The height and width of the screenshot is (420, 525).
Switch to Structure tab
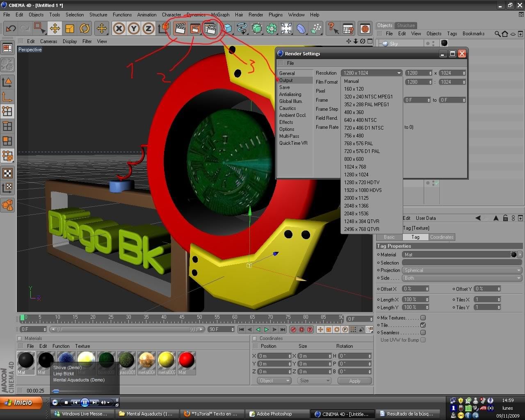pos(406,25)
